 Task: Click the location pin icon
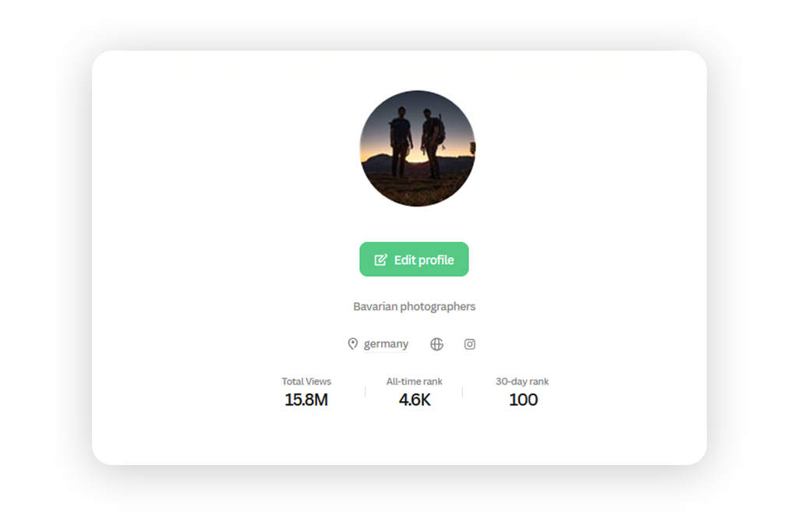click(353, 344)
